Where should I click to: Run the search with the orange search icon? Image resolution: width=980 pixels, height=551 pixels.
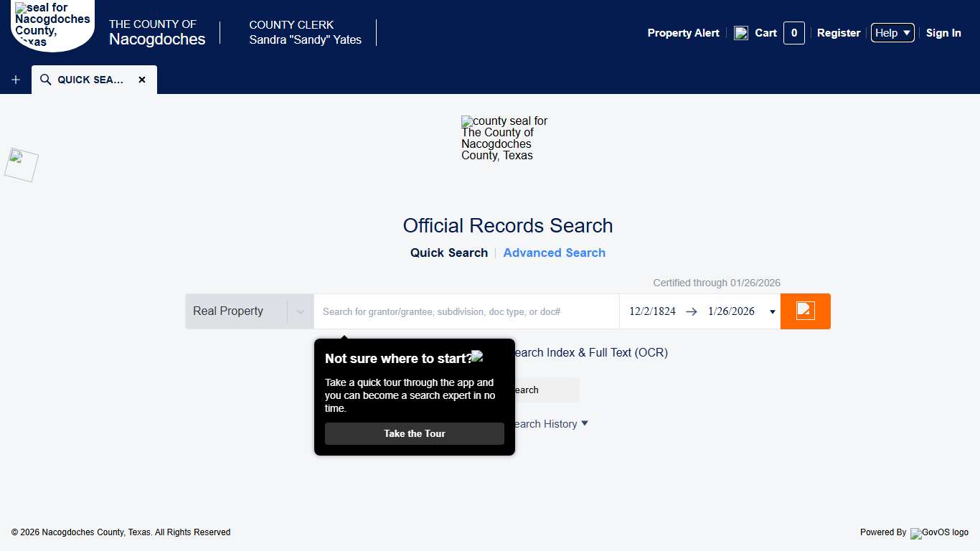pyautogui.click(x=805, y=311)
